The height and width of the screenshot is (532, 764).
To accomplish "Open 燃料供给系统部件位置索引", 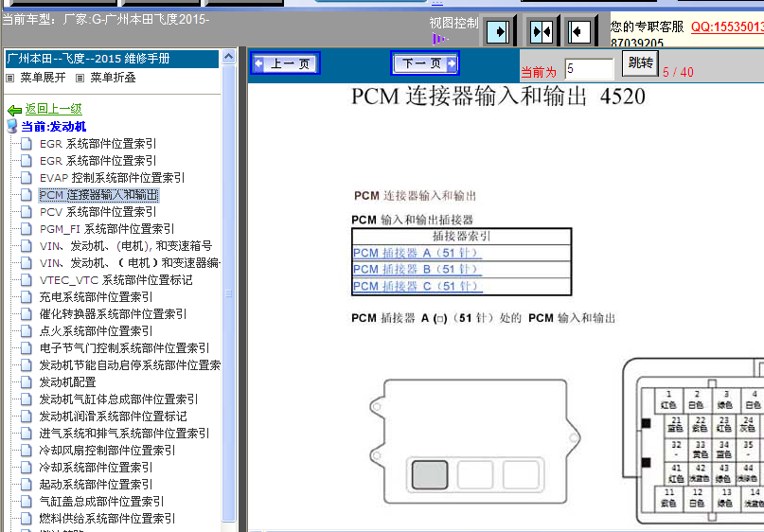I will click(x=107, y=519).
